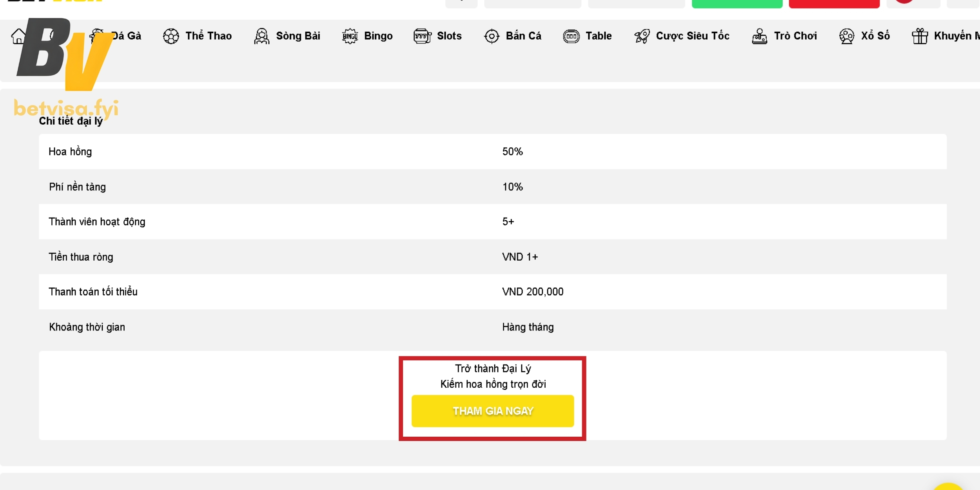The height and width of the screenshot is (490, 980).
Task: Open promotions via the gift icon
Action: 920,36
